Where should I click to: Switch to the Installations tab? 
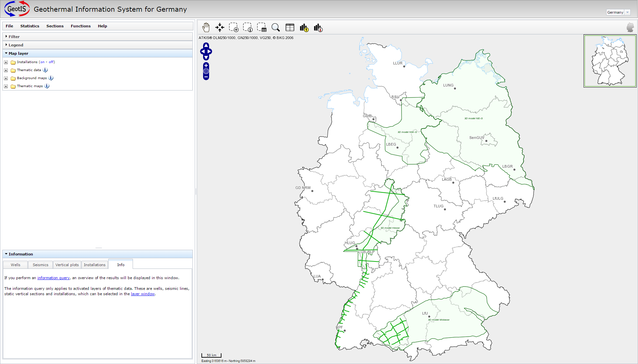(95, 265)
